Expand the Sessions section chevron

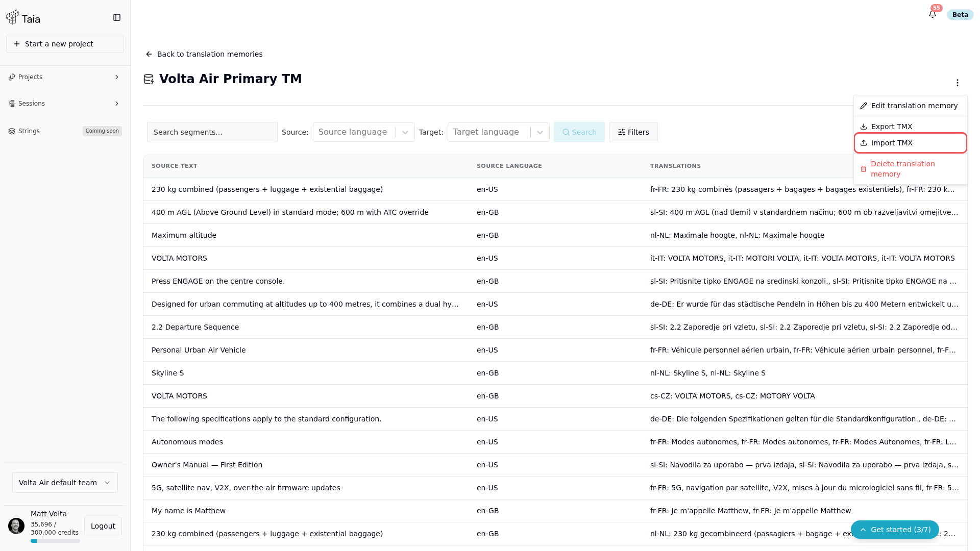coord(117,104)
